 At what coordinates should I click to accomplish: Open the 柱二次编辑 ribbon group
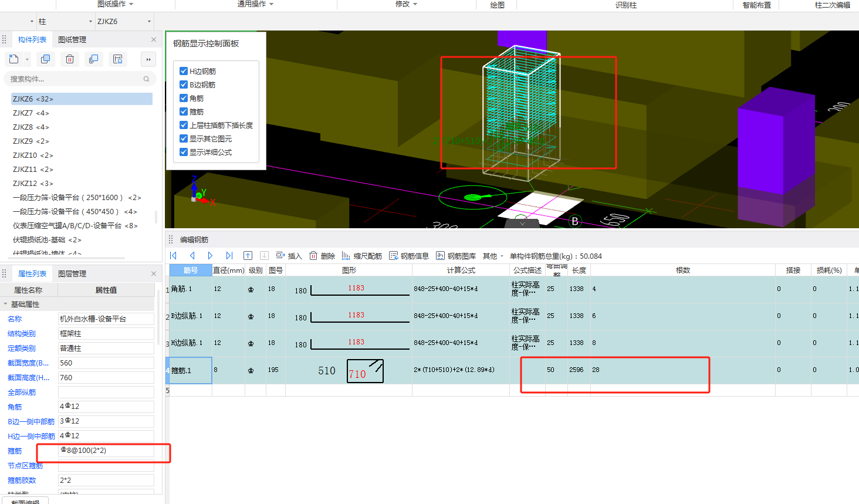[x=832, y=5]
